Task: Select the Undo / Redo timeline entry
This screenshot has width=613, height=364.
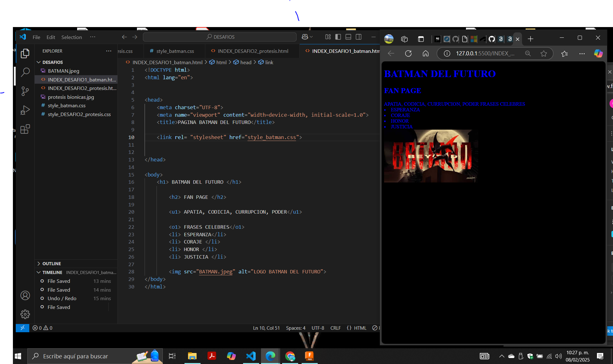Action: [76, 298]
